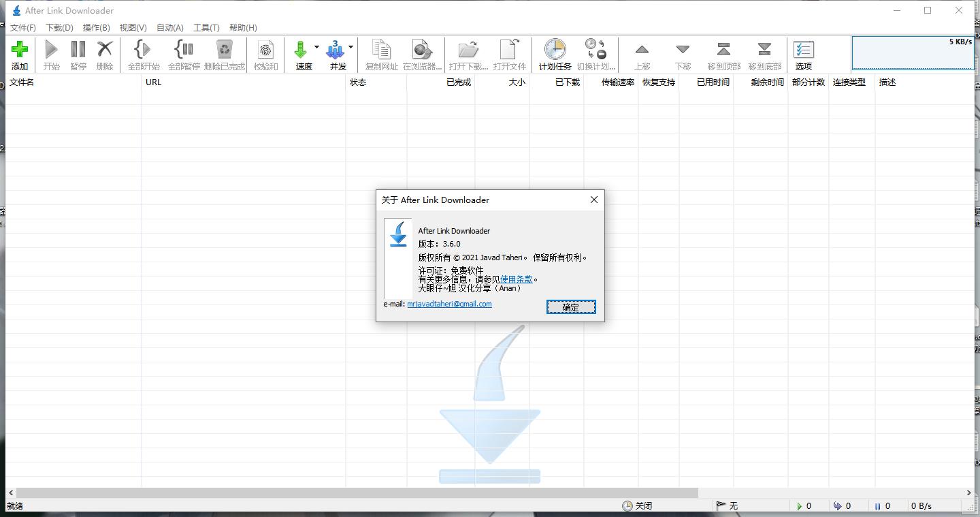Sort by the 大小 column header
The height and width of the screenshot is (517, 980).
coord(502,82)
